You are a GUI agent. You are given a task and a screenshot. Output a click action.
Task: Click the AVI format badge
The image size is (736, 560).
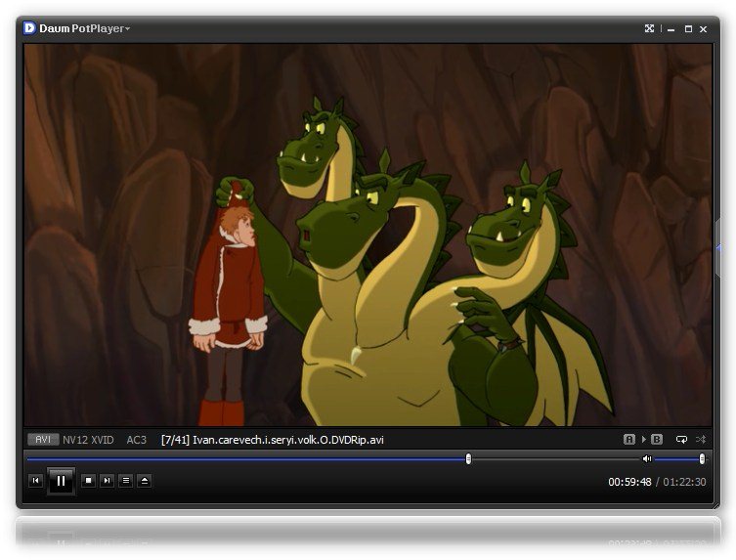(x=42, y=440)
